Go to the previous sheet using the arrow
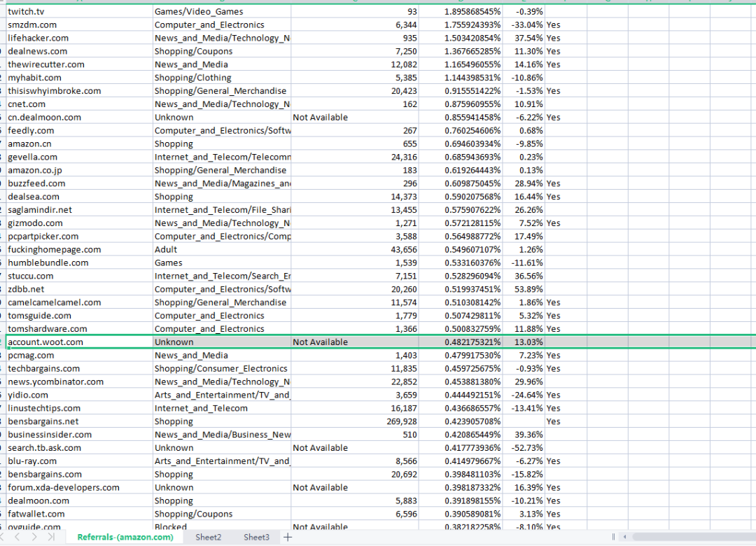This screenshot has width=756, height=546. click(17, 537)
